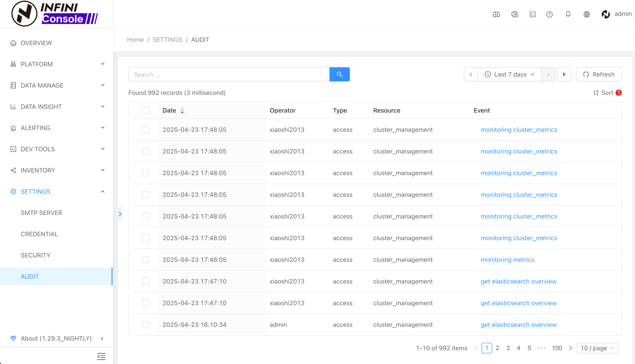Toggle the select-all checkbox in table header
This screenshot has height=364, width=635.
click(x=146, y=110)
